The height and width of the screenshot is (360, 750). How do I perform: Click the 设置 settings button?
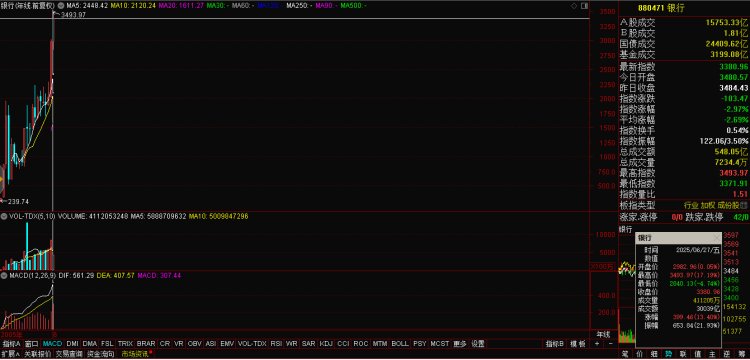click(478, 344)
